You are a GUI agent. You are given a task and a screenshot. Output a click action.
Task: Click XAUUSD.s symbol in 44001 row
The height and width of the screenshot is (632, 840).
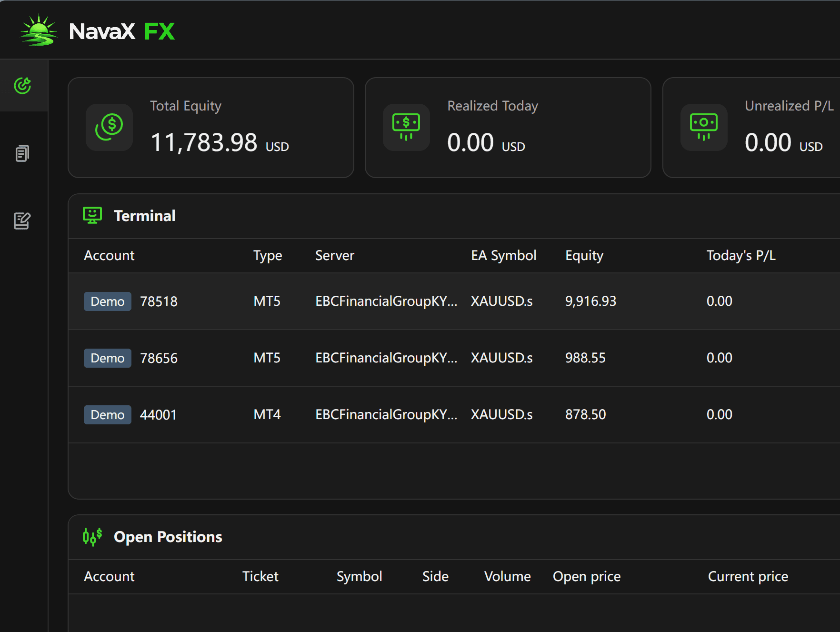coord(502,414)
